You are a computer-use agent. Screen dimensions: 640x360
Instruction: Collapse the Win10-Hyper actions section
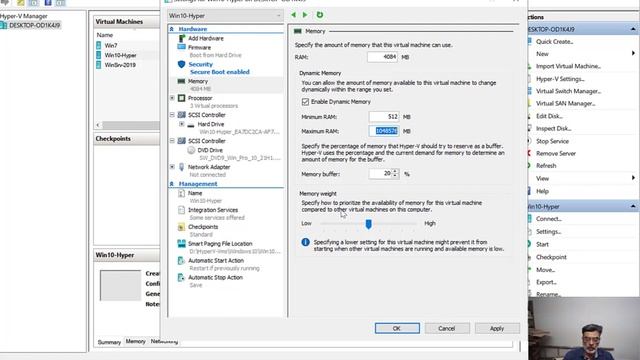633,207
